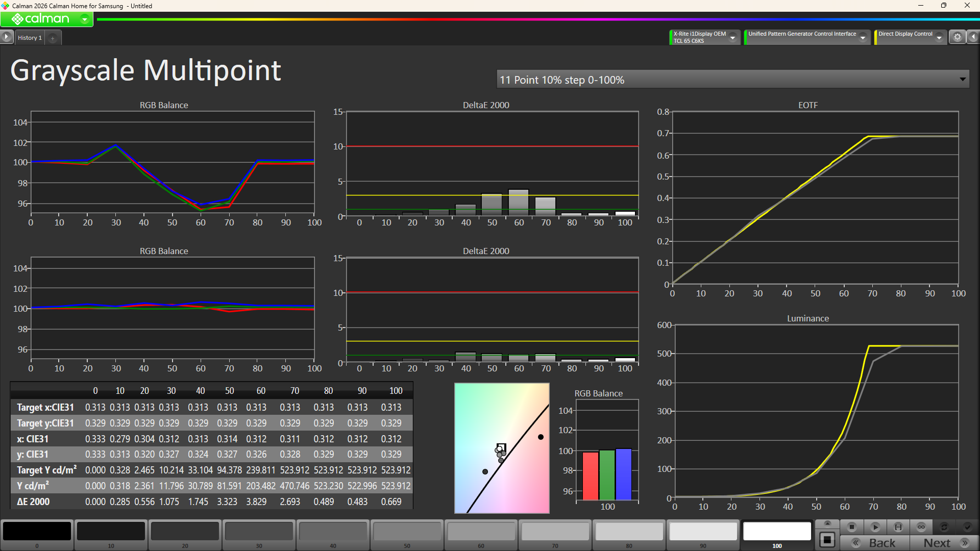The height and width of the screenshot is (551, 980).
Task: Select the 100% white grayscale swatch
Action: point(777,532)
